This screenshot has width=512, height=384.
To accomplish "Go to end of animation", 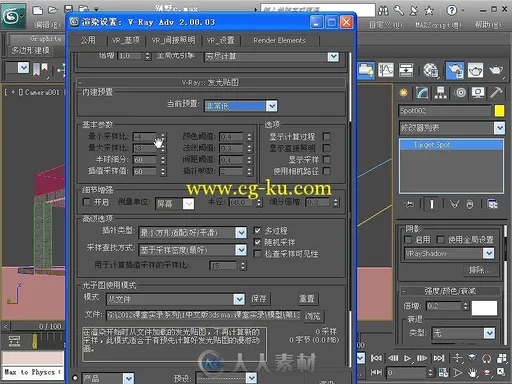I will [x=439, y=358].
